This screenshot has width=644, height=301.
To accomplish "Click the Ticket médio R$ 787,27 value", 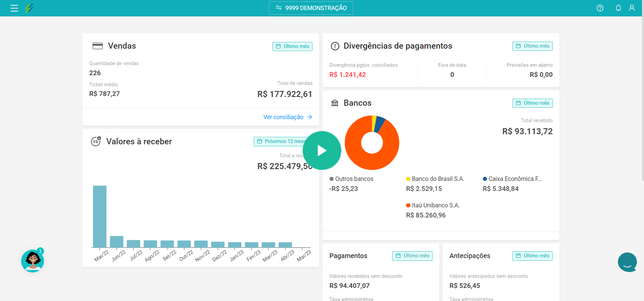I will 104,94.
